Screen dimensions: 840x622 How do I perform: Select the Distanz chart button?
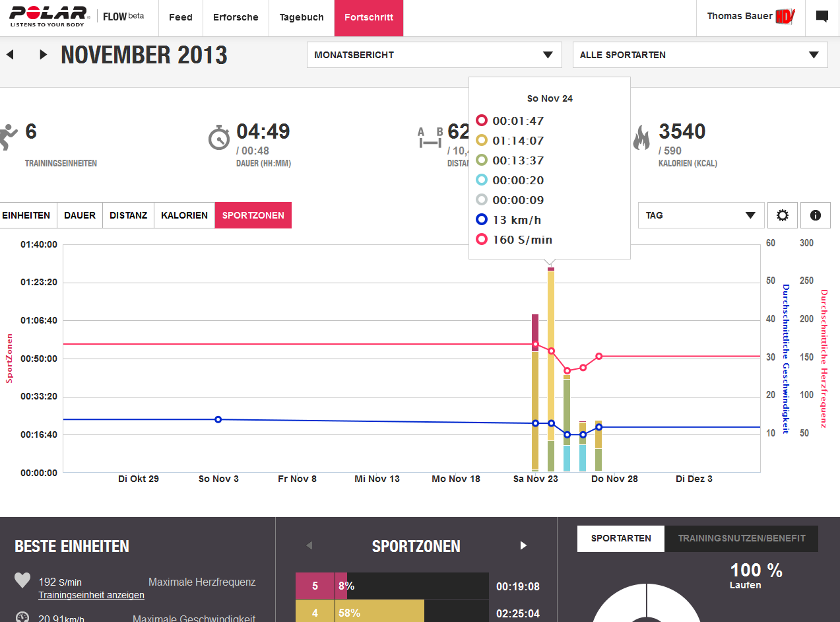(x=128, y=215)
